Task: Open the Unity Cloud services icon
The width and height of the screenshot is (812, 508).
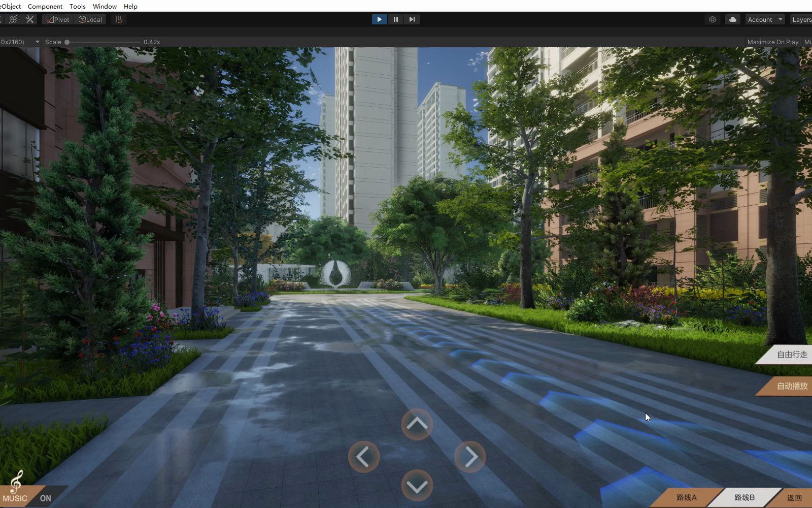Action: click(x=732, y=19)
